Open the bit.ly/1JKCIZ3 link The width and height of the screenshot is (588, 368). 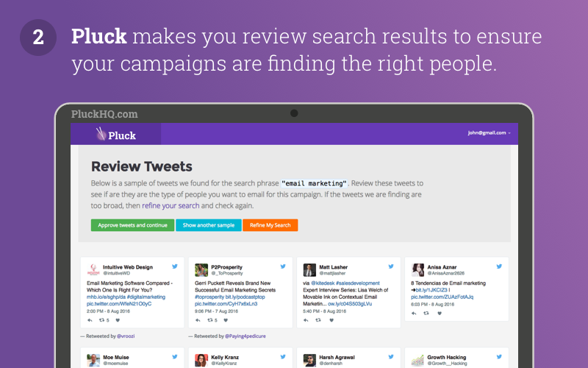click(431, 290)
